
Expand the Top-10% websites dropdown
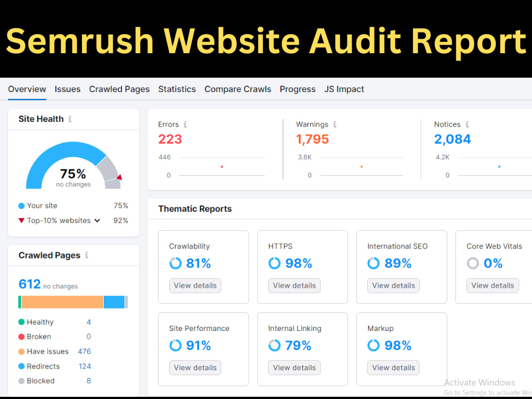97,220
